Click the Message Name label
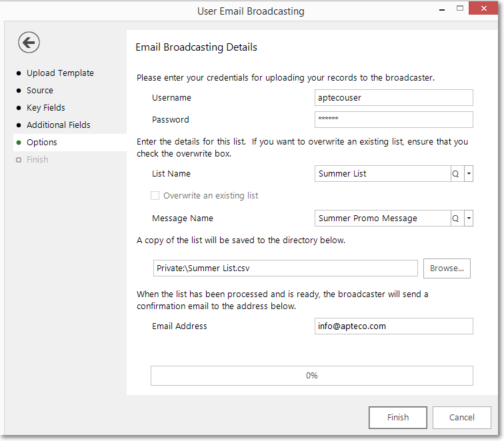The image size is (504, 441). click(x=183, y=219)
